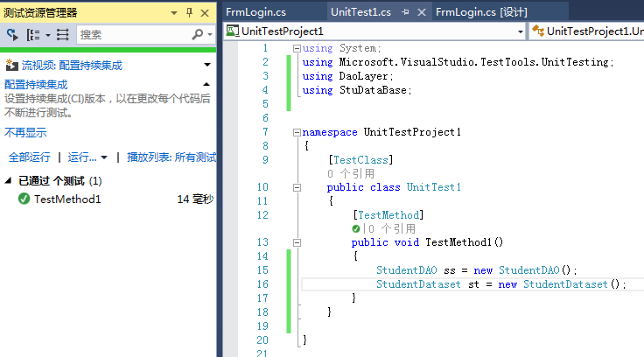The width and height of the screenshot is (644, 357).
Task: Click the group-by tree icon
Action: [33, 35]
